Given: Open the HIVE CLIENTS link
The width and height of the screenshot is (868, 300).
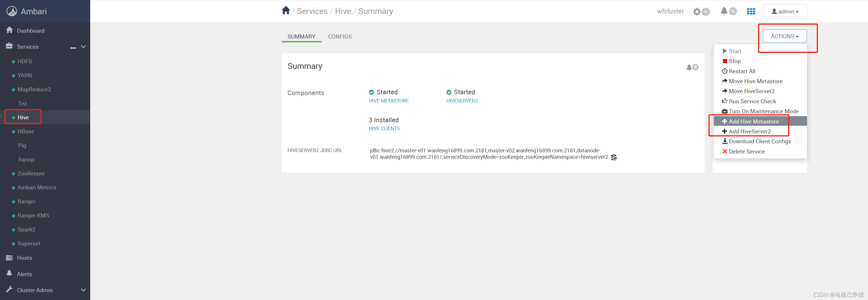Looking at the screenshot, I should tap(384, 129).
